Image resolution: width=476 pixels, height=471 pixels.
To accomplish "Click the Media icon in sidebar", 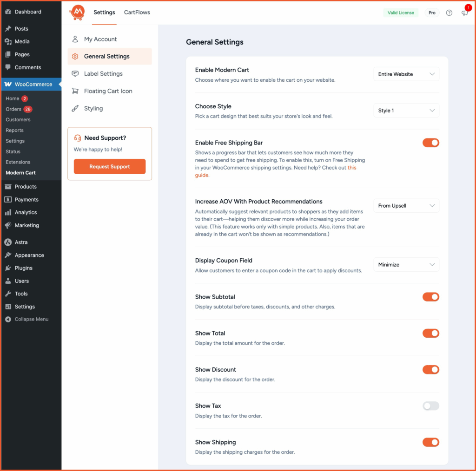I will (x=8, y=41).
